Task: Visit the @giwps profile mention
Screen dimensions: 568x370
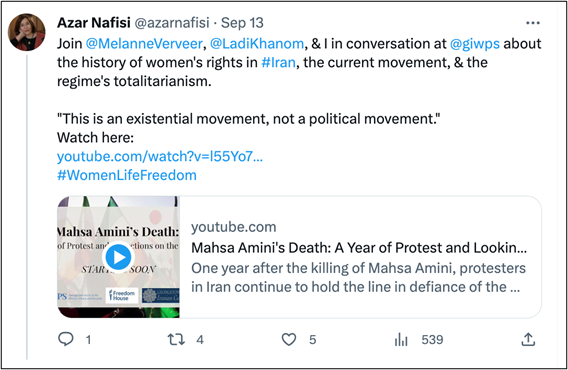Action: point(475,43)
